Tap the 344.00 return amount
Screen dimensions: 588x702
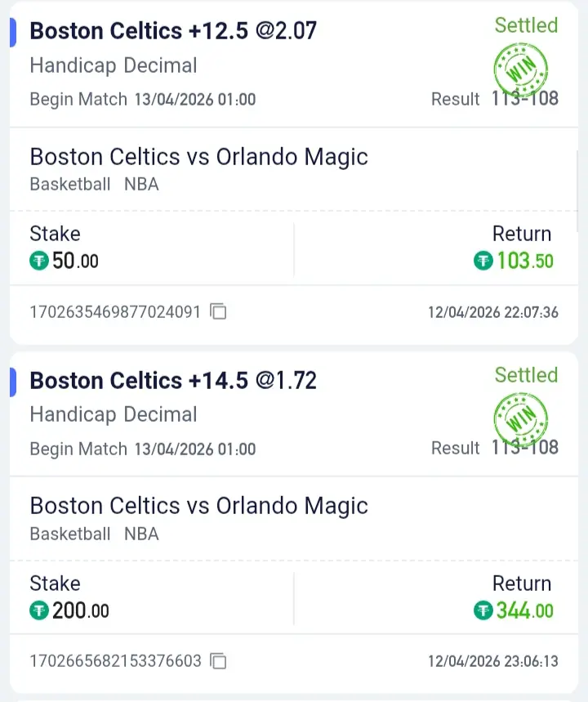click(525, 610)
